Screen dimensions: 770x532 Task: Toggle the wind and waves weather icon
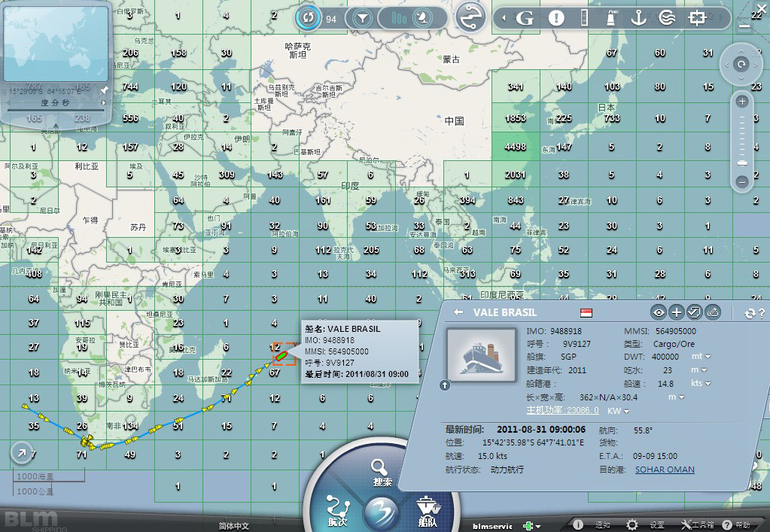pos(667,18)
